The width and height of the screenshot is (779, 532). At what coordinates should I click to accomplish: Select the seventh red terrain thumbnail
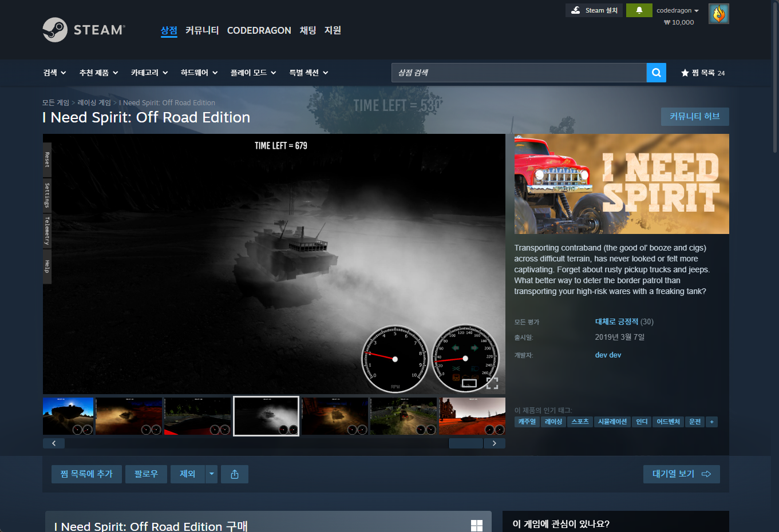tap(472, 416)
